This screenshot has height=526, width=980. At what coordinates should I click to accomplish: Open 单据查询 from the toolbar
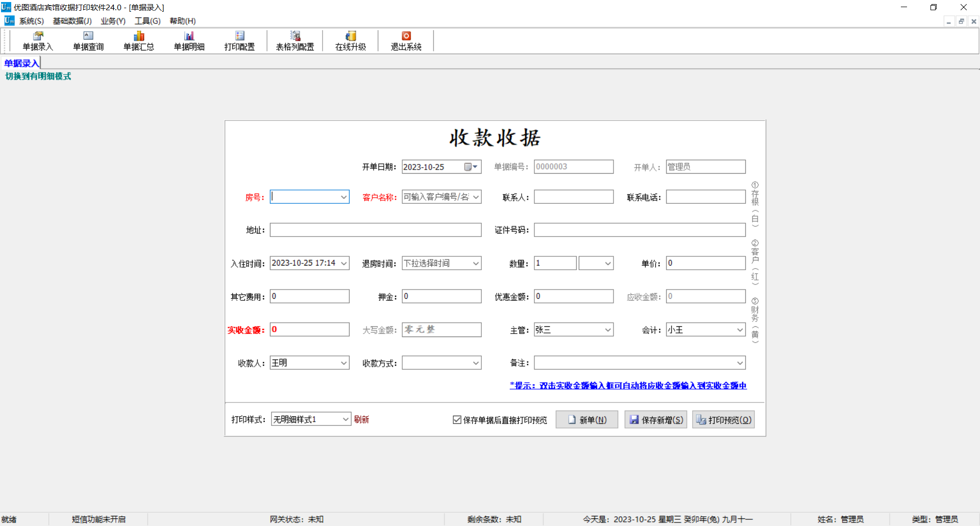(88, 40)
